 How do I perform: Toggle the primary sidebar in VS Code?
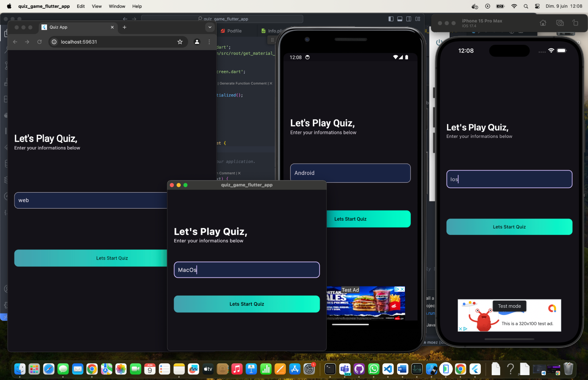coord(391,19)
